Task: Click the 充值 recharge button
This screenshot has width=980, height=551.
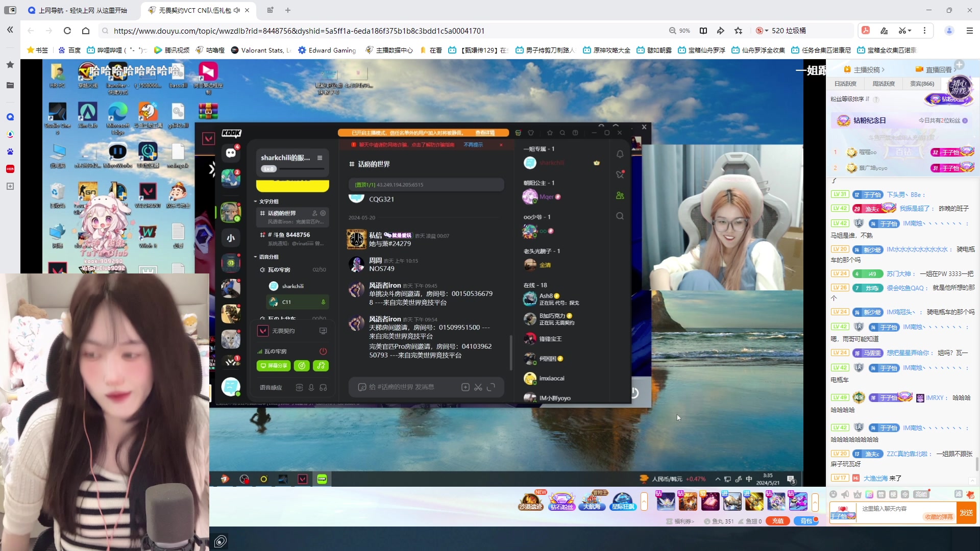Action: click(x=777, y=521)
